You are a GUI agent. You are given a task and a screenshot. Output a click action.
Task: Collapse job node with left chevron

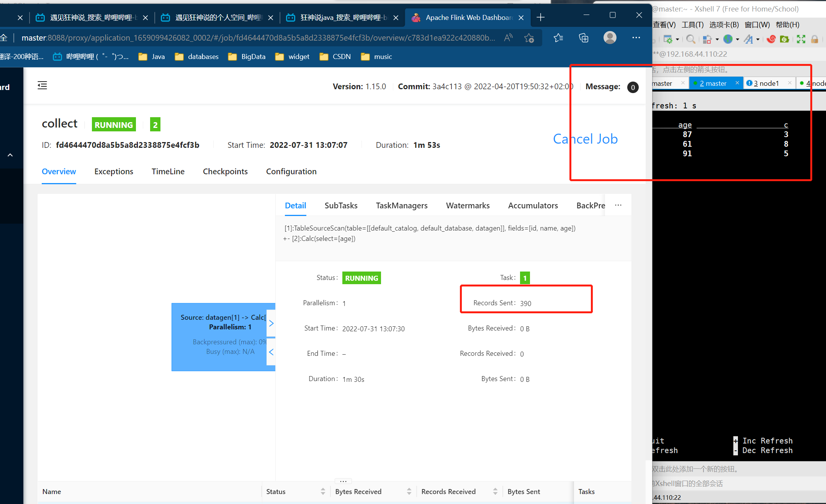[x=271, y=352]
